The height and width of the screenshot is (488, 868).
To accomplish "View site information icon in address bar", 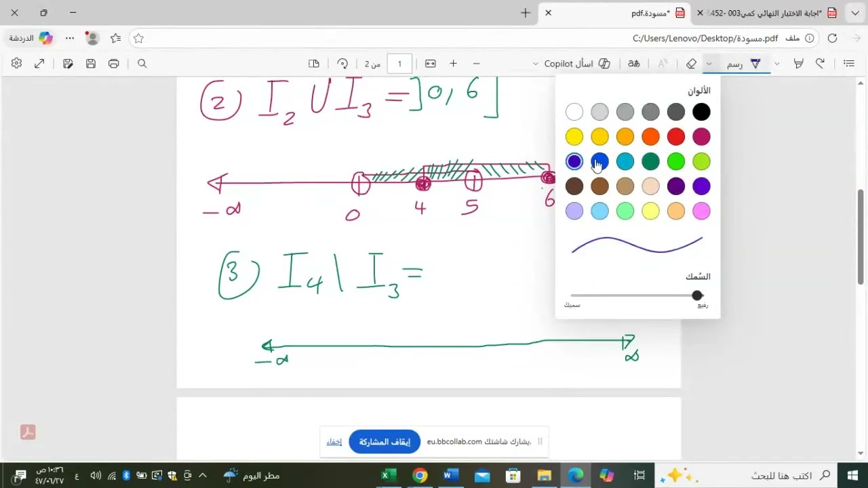I will point(809,39).
